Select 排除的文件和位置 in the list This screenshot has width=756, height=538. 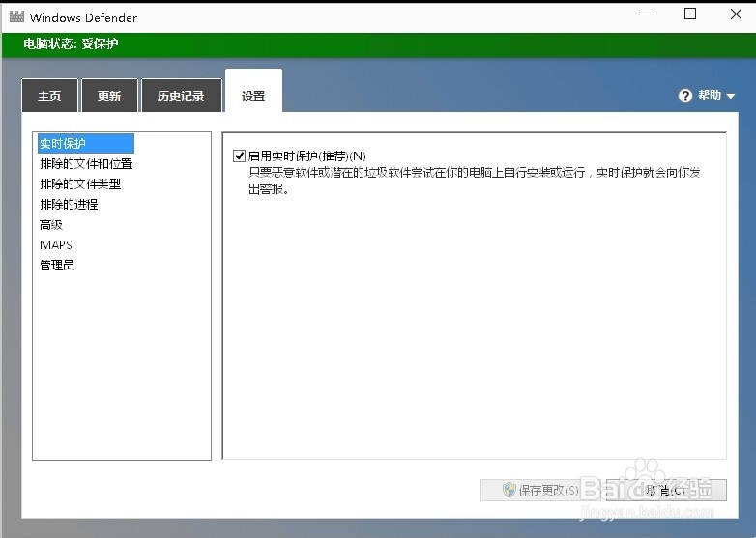click(86, 164)
